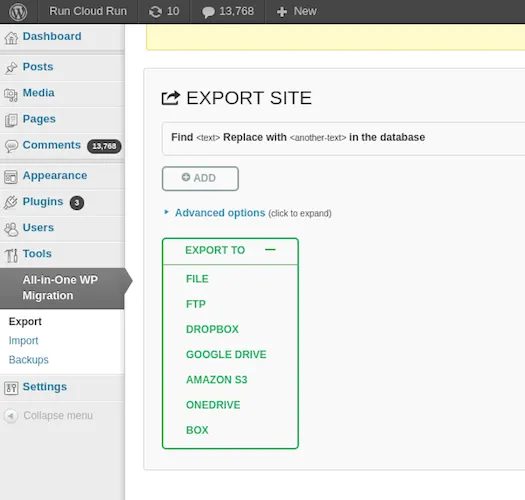Click the ADD button

200,178
